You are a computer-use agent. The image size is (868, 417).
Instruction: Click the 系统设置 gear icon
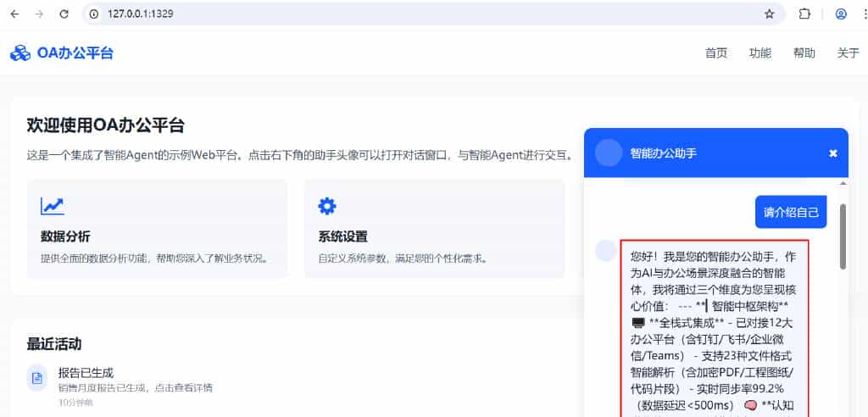[x=327, y=206]
